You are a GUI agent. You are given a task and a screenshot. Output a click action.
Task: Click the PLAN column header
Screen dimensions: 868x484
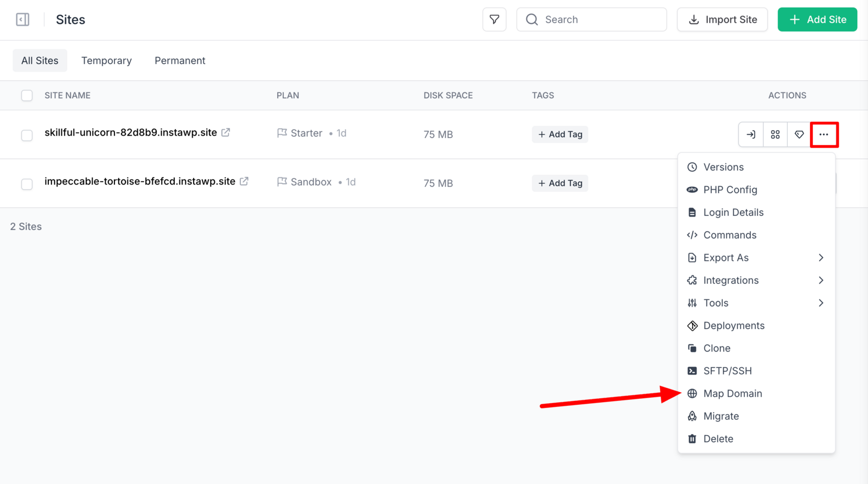coord(288,95)
